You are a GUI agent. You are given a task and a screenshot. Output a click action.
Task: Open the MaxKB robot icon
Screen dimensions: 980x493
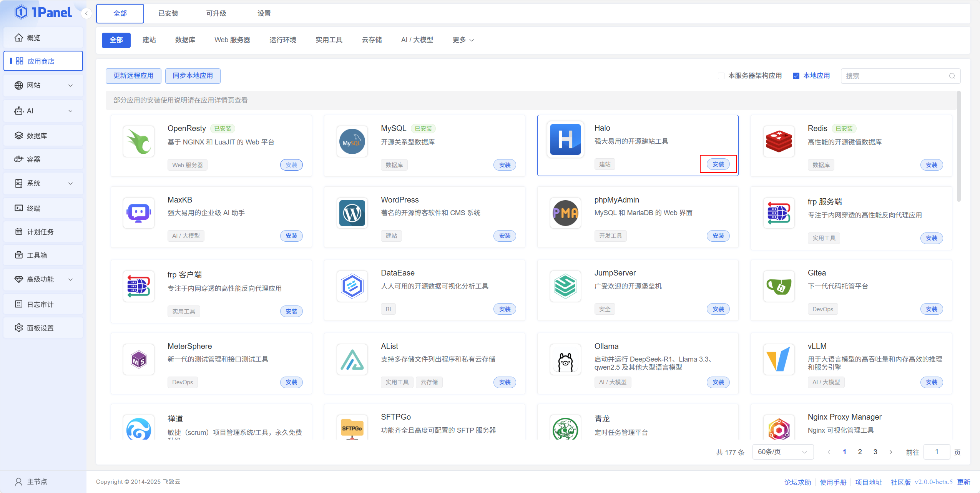[139, 213]
